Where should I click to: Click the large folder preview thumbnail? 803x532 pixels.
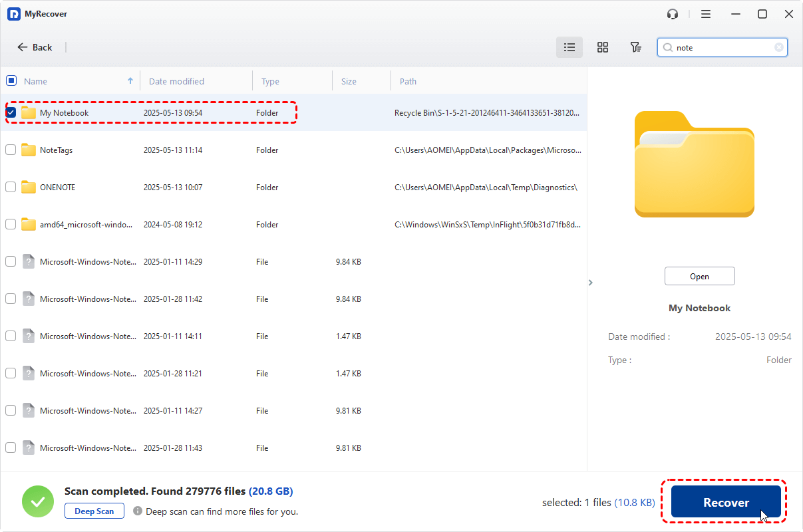click(x=694, y=164)
